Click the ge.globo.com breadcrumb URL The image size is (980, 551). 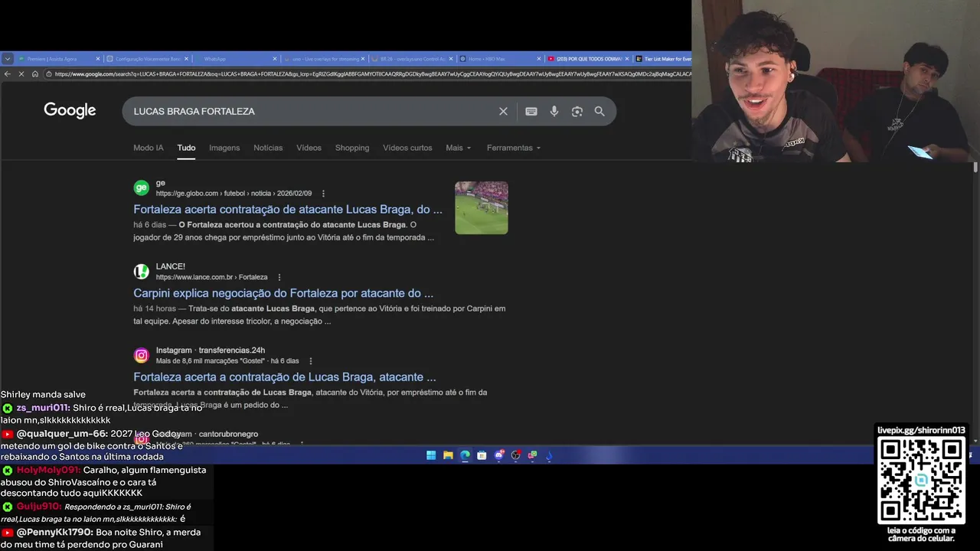(x=234, y=194)
